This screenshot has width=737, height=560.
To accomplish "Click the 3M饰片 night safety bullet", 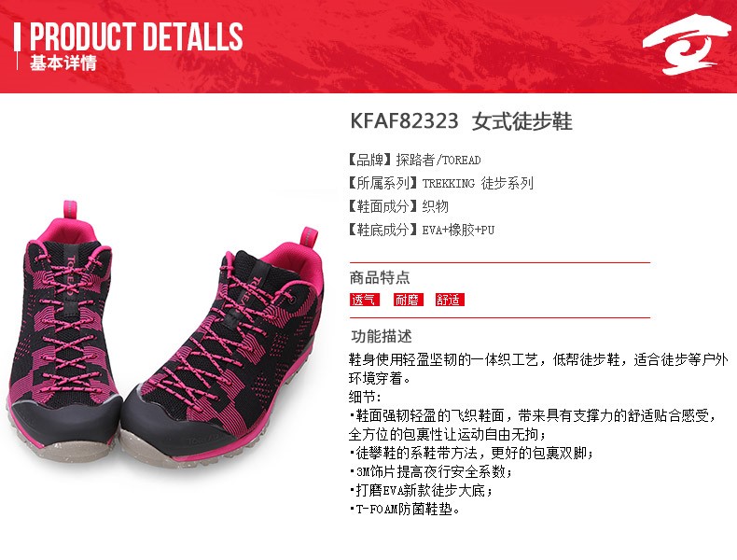I will tap(431, 471).
